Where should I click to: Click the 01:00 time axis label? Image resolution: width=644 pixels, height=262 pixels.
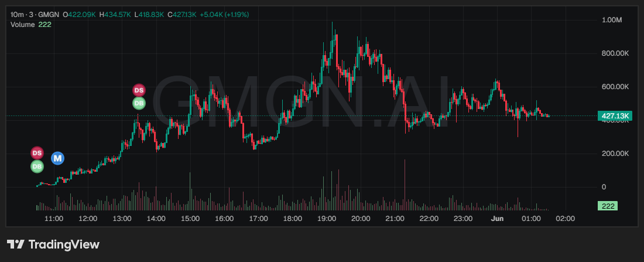[x=531, y=219]
